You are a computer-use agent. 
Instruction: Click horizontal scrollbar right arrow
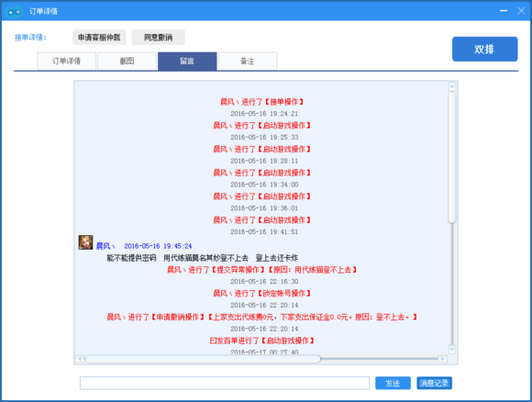[442, 359]
